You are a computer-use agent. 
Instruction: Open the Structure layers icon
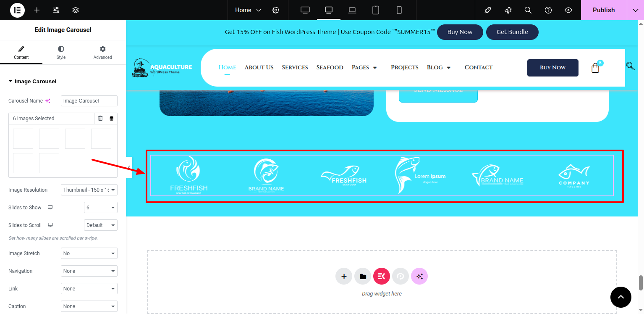coord(76,10)
